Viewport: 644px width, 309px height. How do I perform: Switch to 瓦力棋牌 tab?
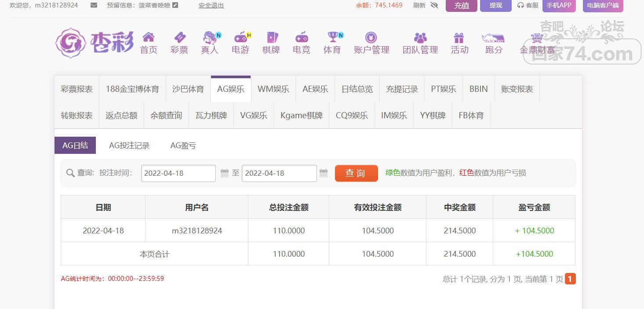tap(211, 115)
